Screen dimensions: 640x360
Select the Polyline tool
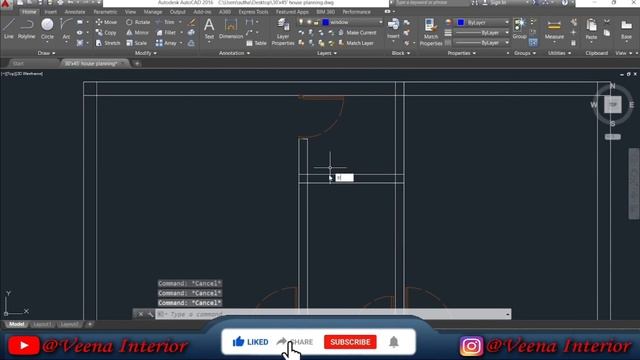pyautogui.click(x=27, y=29)
